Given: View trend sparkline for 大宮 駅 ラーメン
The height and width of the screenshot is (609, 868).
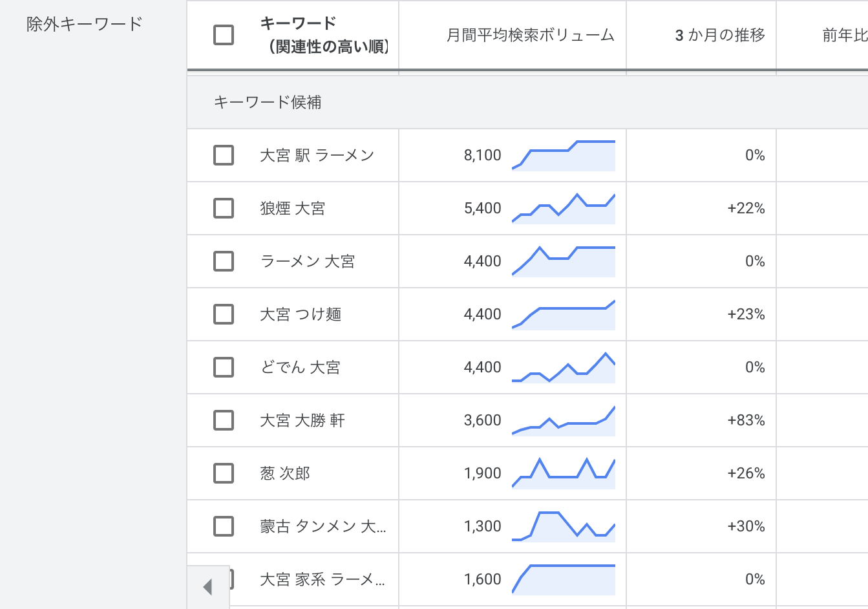Looking at the screenshot, I should [564, 156].
